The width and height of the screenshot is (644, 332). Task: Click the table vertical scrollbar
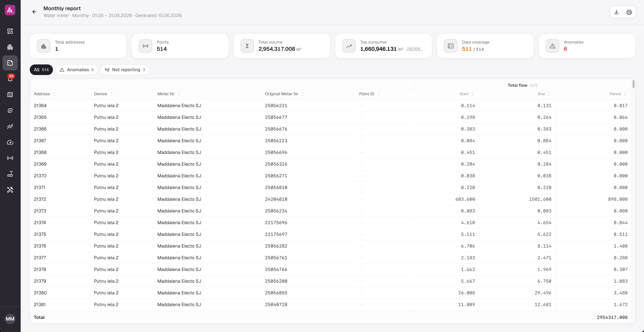click(x=633, y=84)
